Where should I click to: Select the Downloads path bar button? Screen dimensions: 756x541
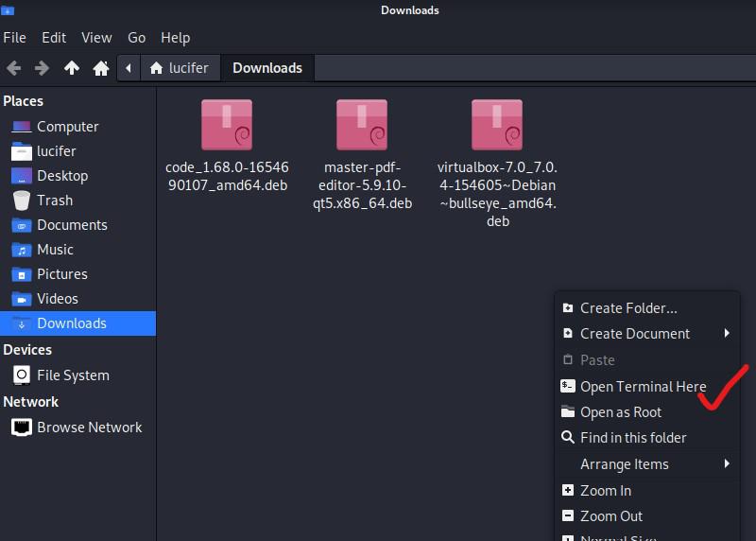click(267, 68)
